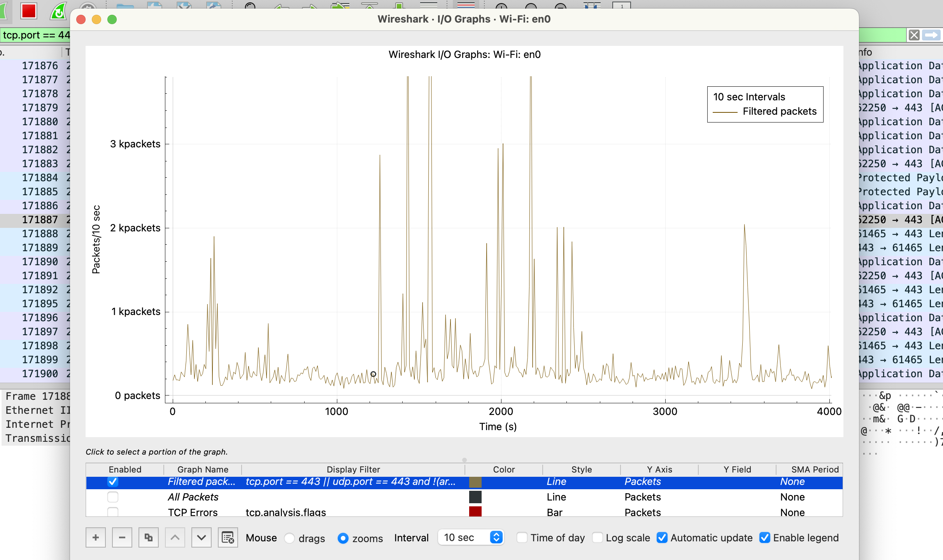Click the TCP Errors red color swatch
The width and height of the screenshot is (943, 560).
coord(475,511)
